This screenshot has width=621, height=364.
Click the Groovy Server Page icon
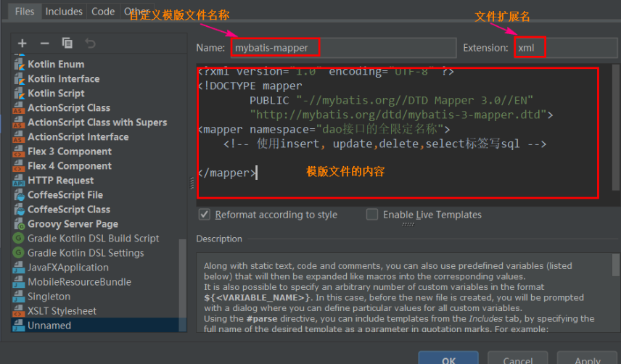coord(19,224)
